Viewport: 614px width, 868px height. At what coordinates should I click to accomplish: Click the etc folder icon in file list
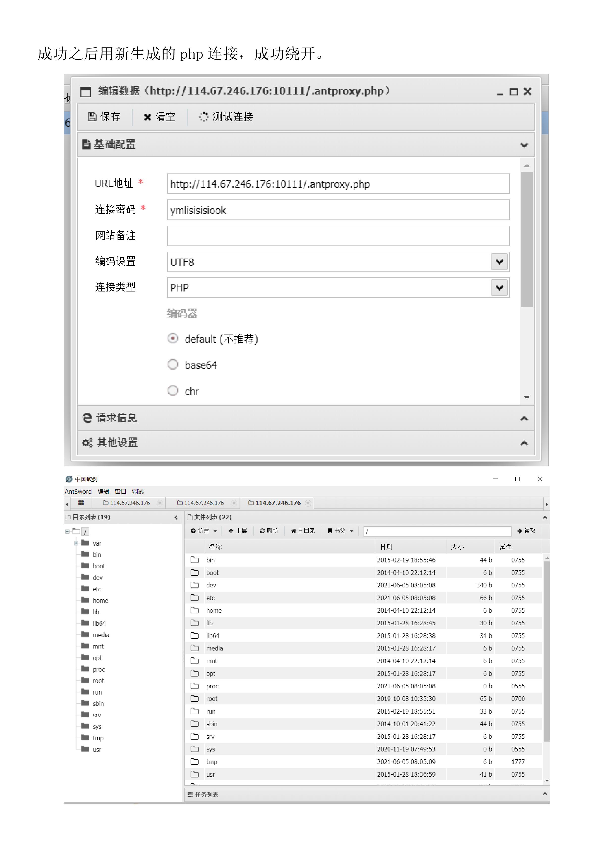pos(195,598)
